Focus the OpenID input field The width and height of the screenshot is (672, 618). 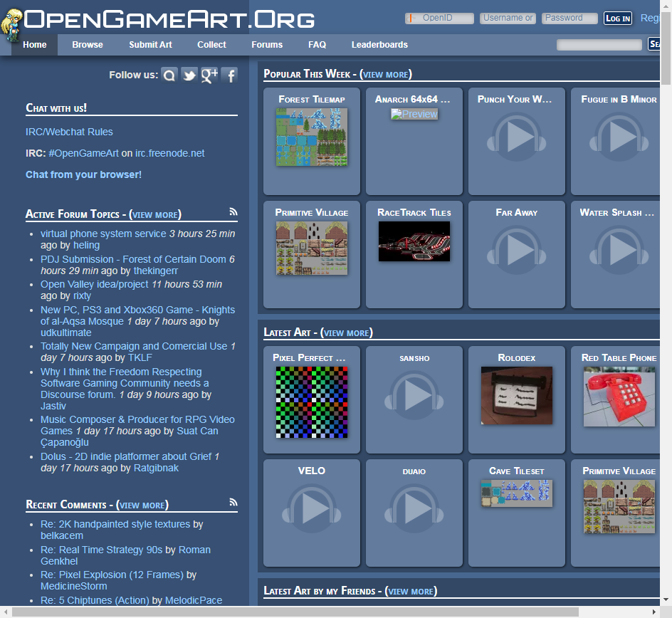439,18
